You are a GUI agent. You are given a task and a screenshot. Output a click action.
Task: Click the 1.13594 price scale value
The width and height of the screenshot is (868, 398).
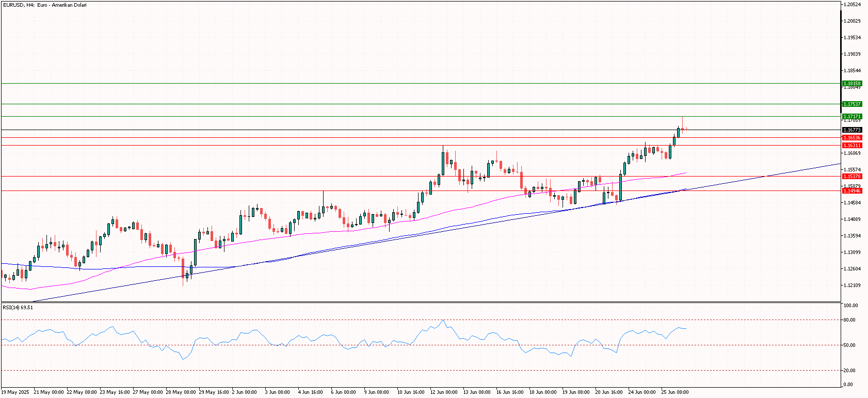[x=853, y=236]
